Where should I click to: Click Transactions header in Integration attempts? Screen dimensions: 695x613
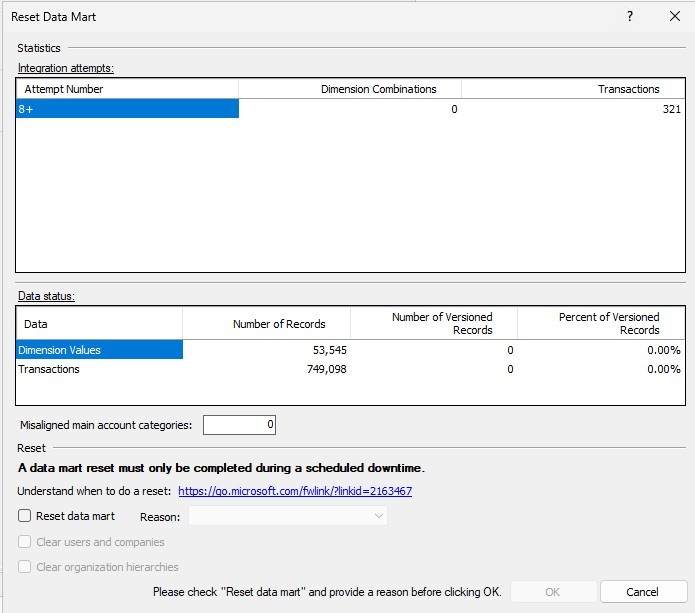click(x=573, y=89)
